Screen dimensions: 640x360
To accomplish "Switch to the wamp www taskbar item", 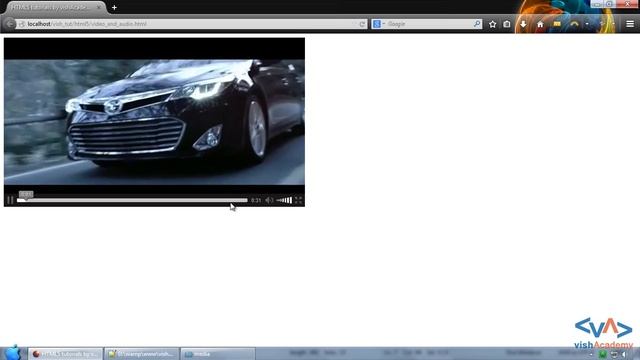I will 141,354.
